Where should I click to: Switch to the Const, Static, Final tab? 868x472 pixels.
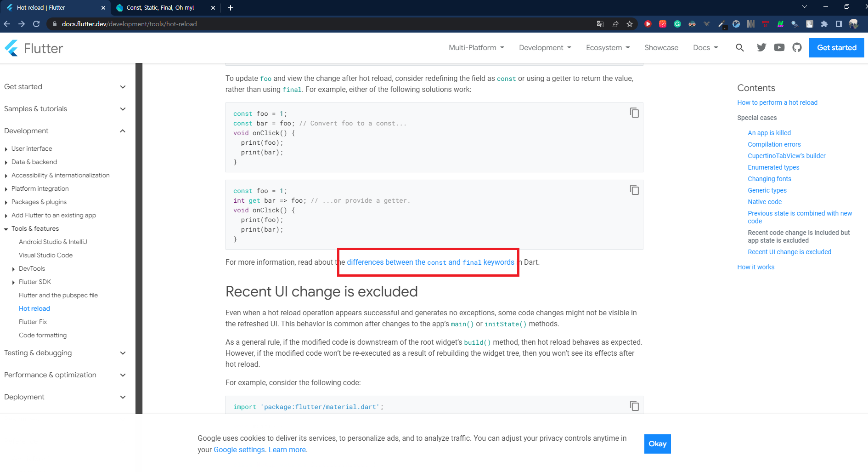pos(160,8)
